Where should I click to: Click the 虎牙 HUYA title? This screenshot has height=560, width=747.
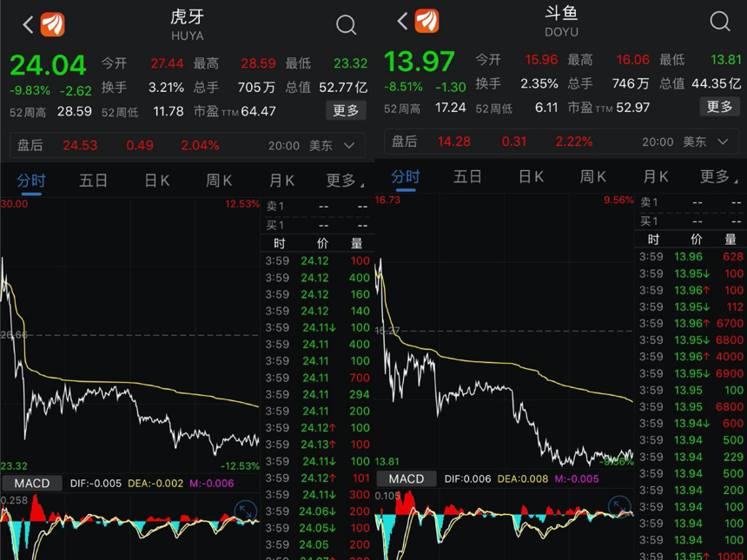tap(188, 25)
